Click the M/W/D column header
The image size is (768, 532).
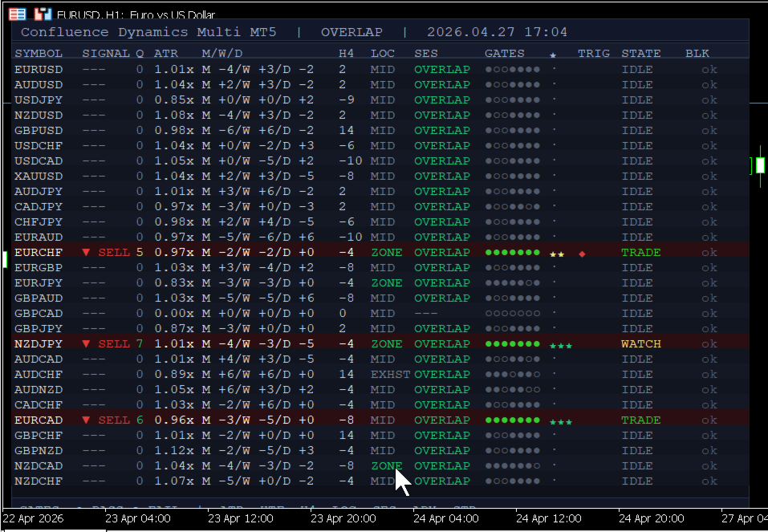(221, 54)
